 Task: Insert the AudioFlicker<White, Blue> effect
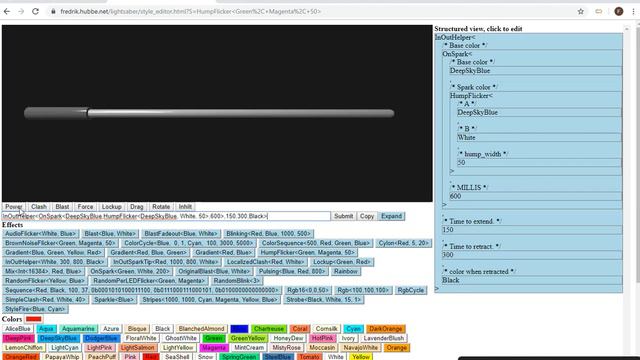click(x=40, y=233)
